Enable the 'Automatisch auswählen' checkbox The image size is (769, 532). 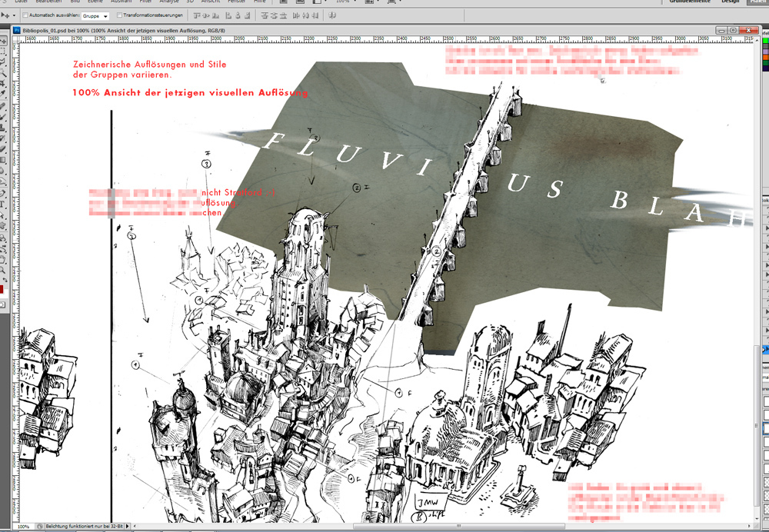click(25, 15)
